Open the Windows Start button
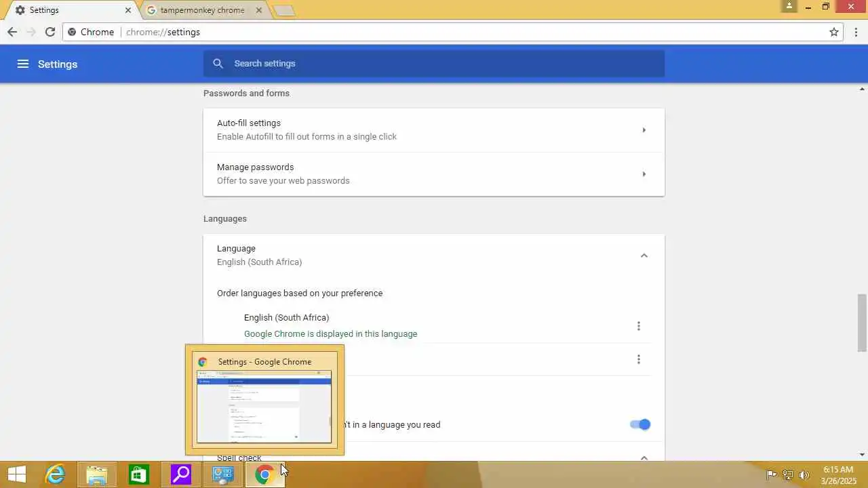 [x=17, y=474]
